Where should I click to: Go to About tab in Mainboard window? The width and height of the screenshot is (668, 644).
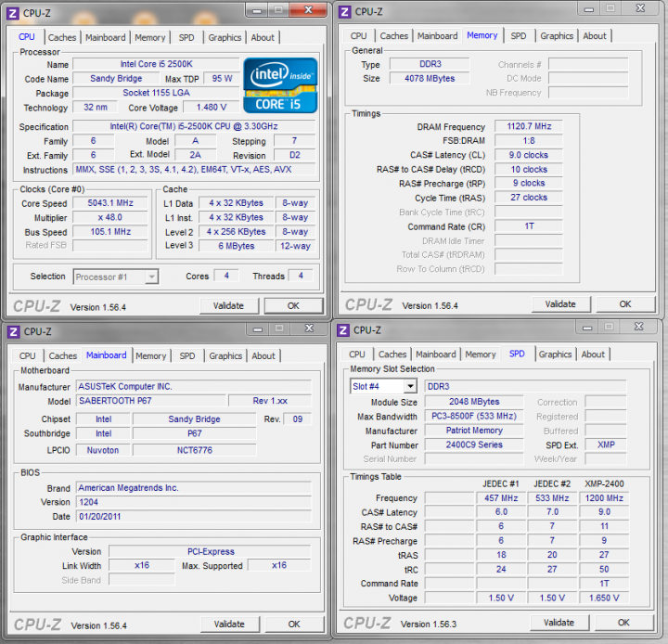point(263,356)
